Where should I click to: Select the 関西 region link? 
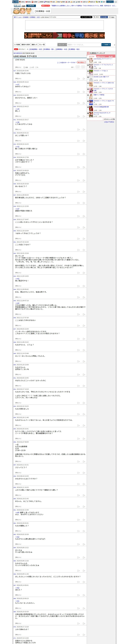[x=63, y=2]
